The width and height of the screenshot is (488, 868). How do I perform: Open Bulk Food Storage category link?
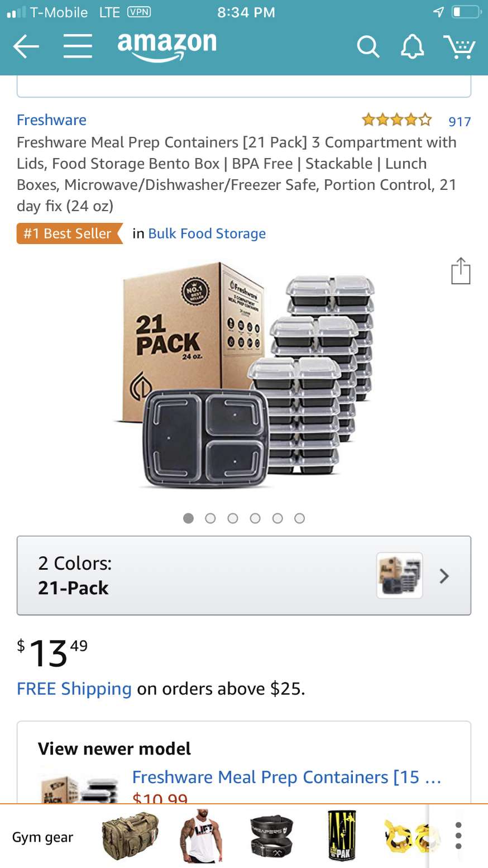pos(207,233)
